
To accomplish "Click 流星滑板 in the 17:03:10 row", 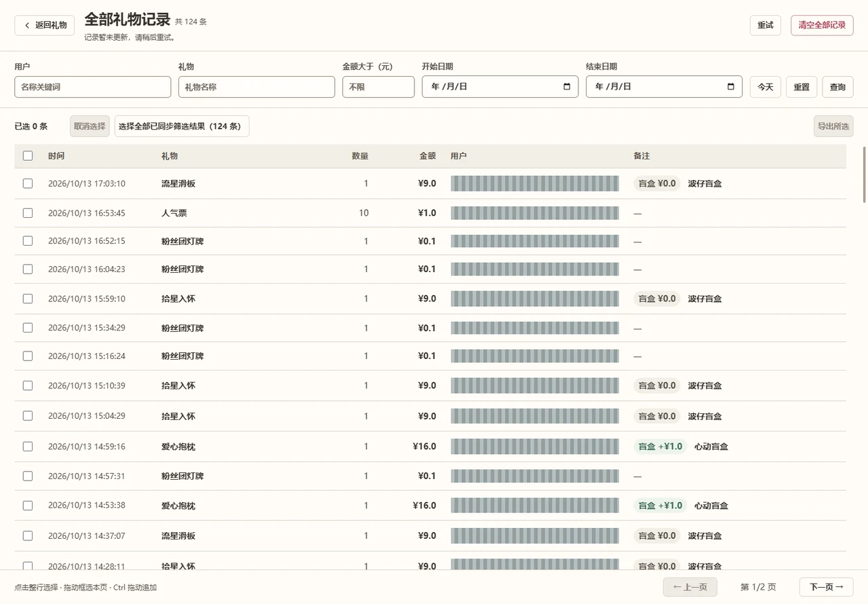I will [178, 183].
